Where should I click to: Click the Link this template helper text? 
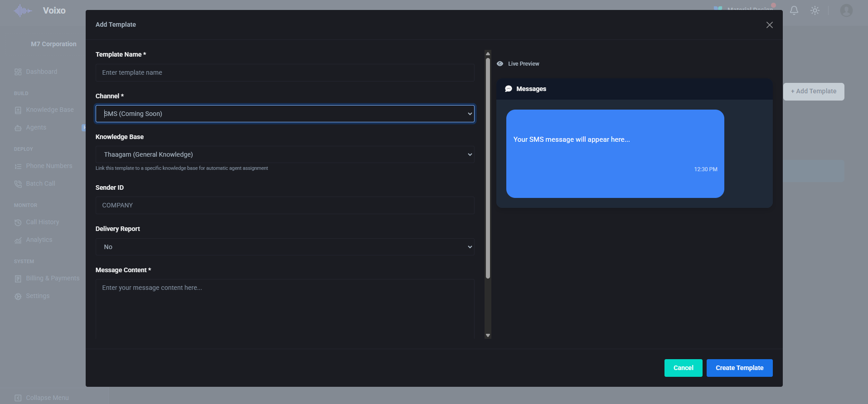click(182, 168)
